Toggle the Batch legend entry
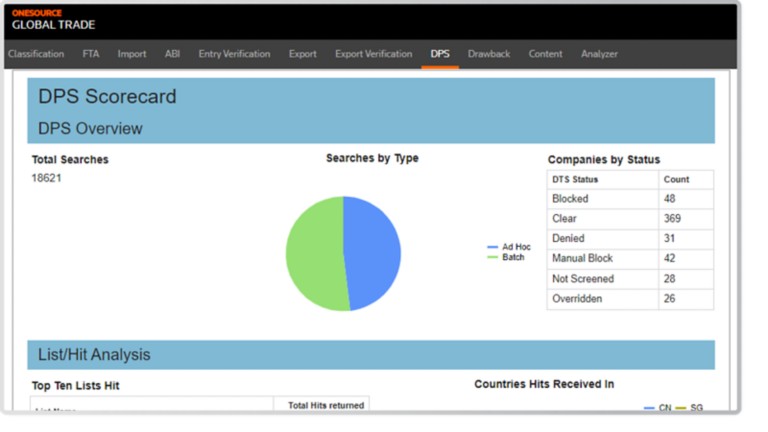 (505, 257)
